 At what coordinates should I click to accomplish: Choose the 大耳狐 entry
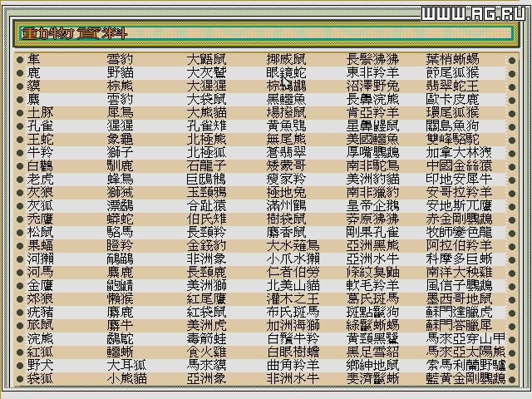(126, 365)
